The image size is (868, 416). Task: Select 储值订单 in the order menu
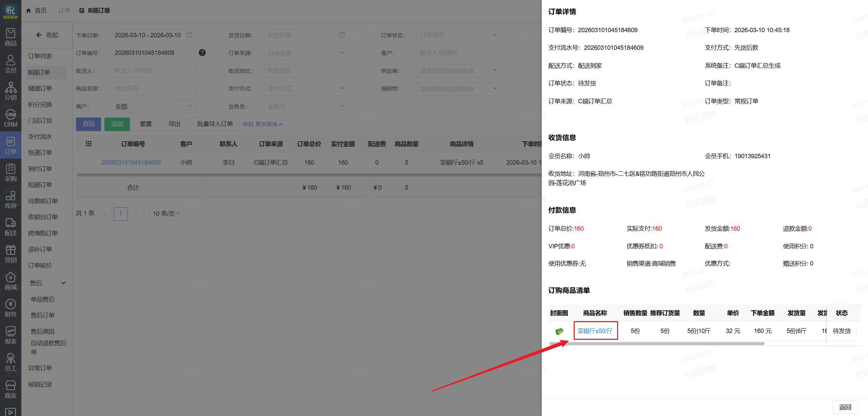pyautogui.click(x=40, y=88)
